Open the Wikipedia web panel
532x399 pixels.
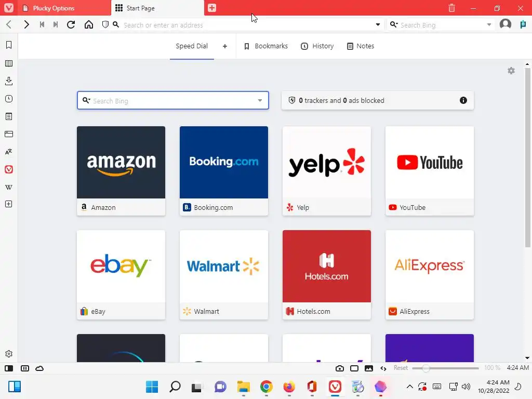coord(9,187)
